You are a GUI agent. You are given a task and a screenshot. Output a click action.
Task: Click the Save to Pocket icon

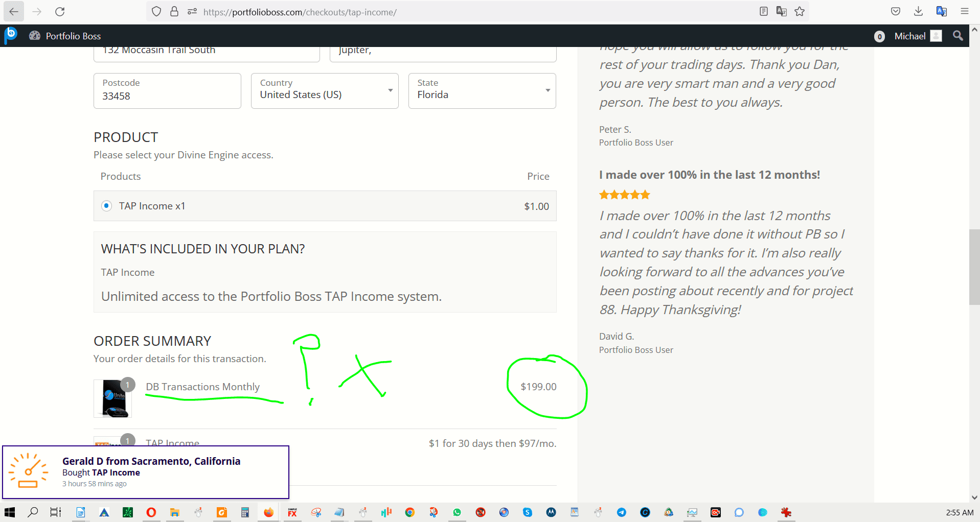coord(895,12)
